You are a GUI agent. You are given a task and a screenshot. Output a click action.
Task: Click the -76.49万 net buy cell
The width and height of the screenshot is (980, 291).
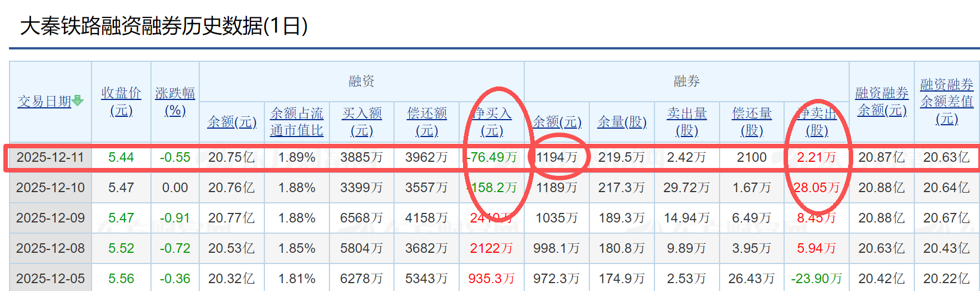coord(492,157)
